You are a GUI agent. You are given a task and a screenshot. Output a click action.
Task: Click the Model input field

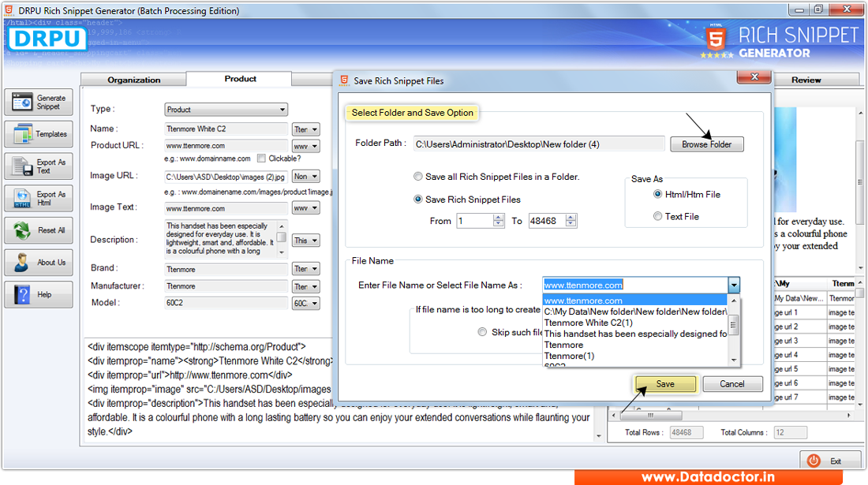pos(226,303)
